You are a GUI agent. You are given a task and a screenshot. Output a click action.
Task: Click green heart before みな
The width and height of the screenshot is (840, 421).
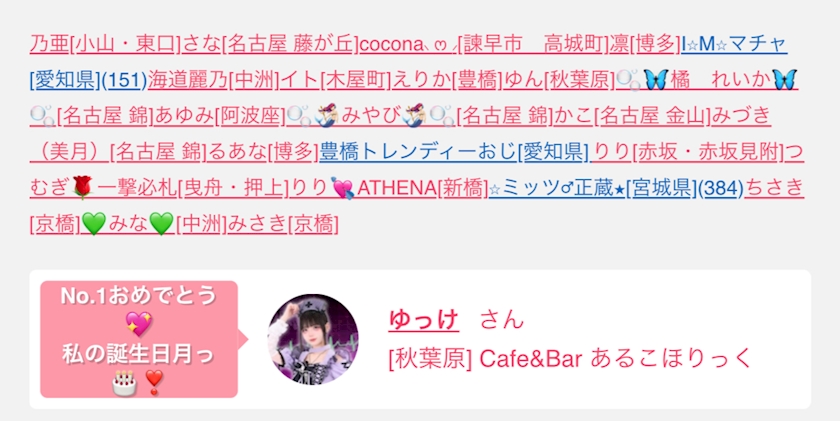pos(94,223)
